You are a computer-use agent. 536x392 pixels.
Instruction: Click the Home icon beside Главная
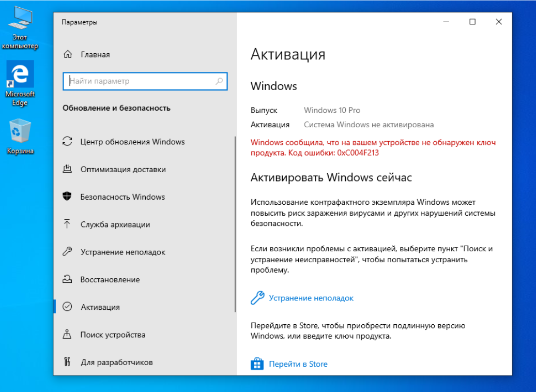click(x=67, y=54)
